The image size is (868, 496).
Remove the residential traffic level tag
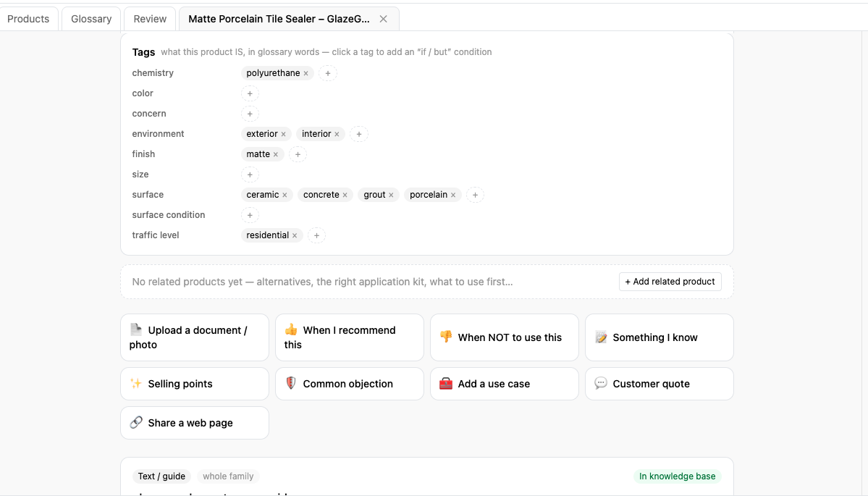pos(295,235)
